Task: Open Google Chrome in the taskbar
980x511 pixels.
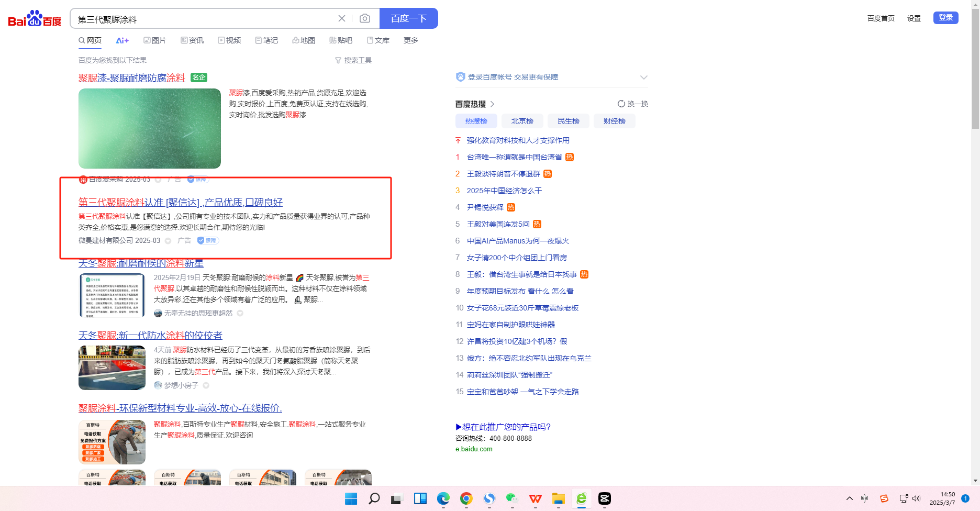Action: point(466,498)
